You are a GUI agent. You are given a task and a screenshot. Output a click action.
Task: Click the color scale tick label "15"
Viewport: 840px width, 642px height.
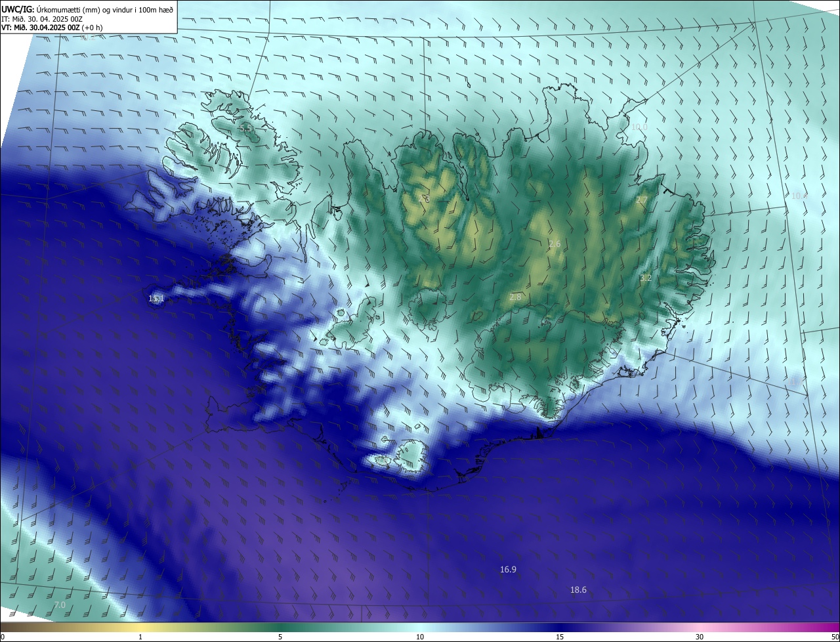tap(560, 637)
